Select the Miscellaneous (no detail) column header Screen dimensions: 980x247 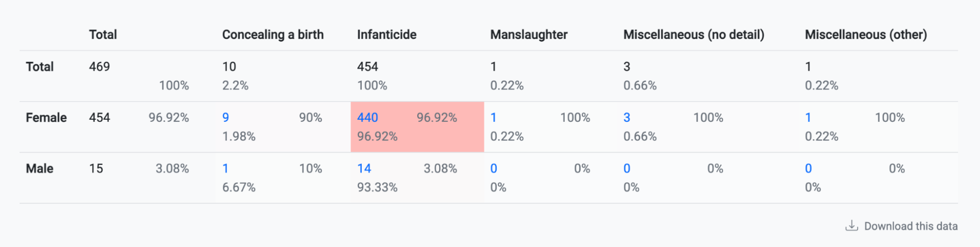coord(693,34)
